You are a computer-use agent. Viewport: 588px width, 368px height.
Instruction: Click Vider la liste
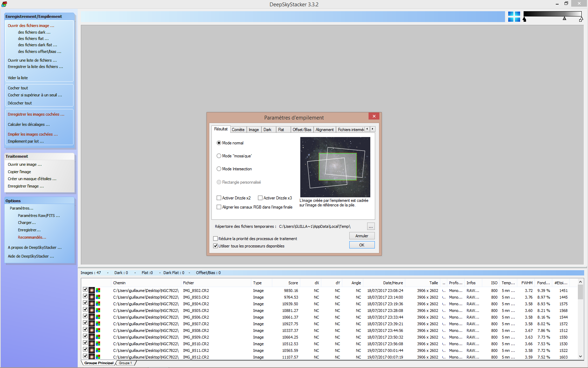pyautogui.click(x=17, y=78)
